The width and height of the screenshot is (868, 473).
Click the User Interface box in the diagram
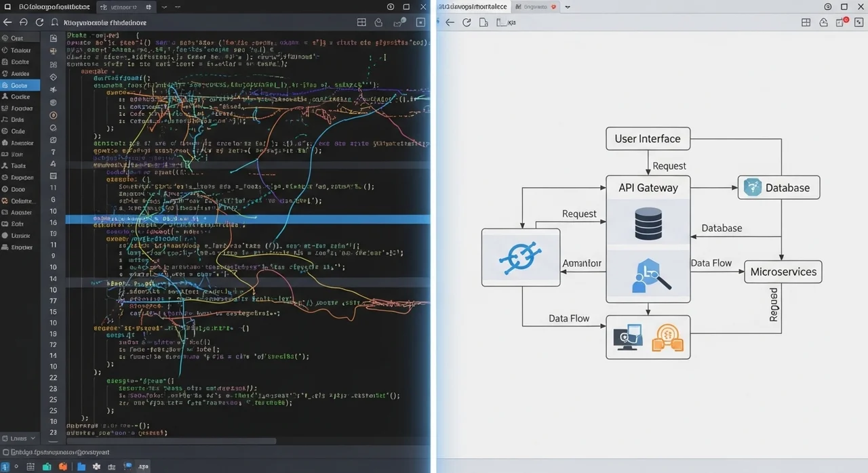pos(647,139)
